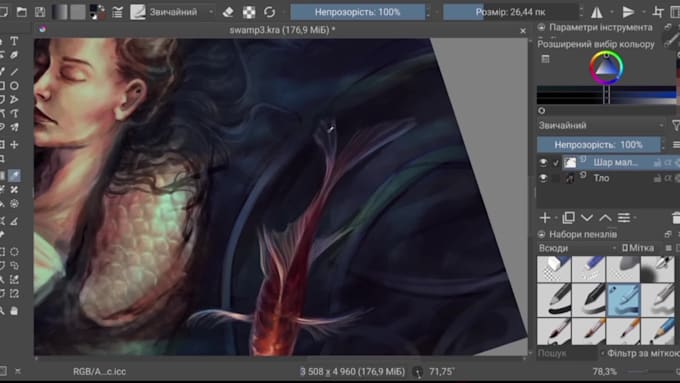Pick a hue on the color wheel

point(606,67)
